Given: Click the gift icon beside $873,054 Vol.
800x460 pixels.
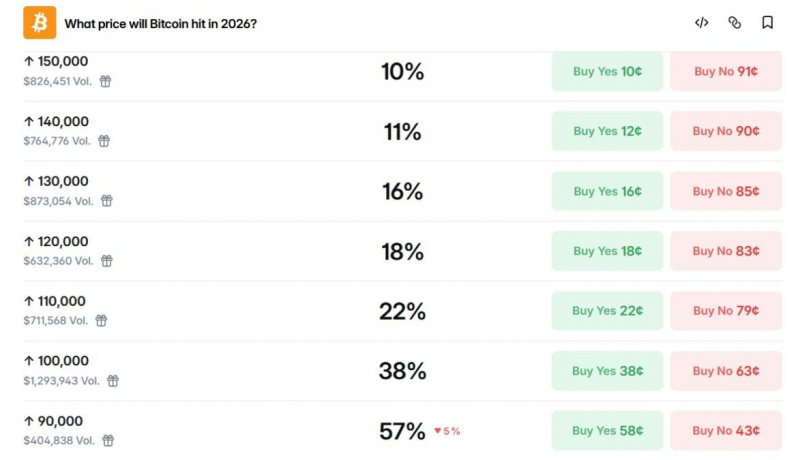Looking at the screenshot, I should [x=107, y=201].
